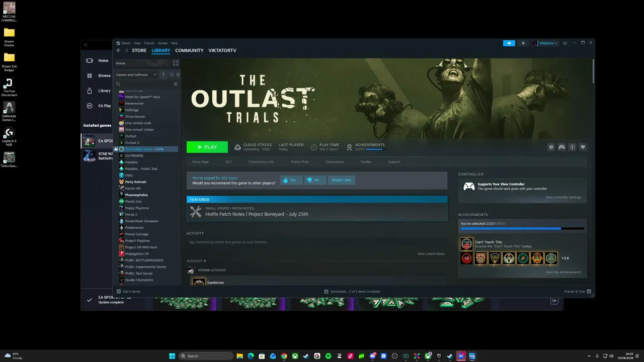
Task: Expand the Games and Software dropdown
Action: point(136,74)
